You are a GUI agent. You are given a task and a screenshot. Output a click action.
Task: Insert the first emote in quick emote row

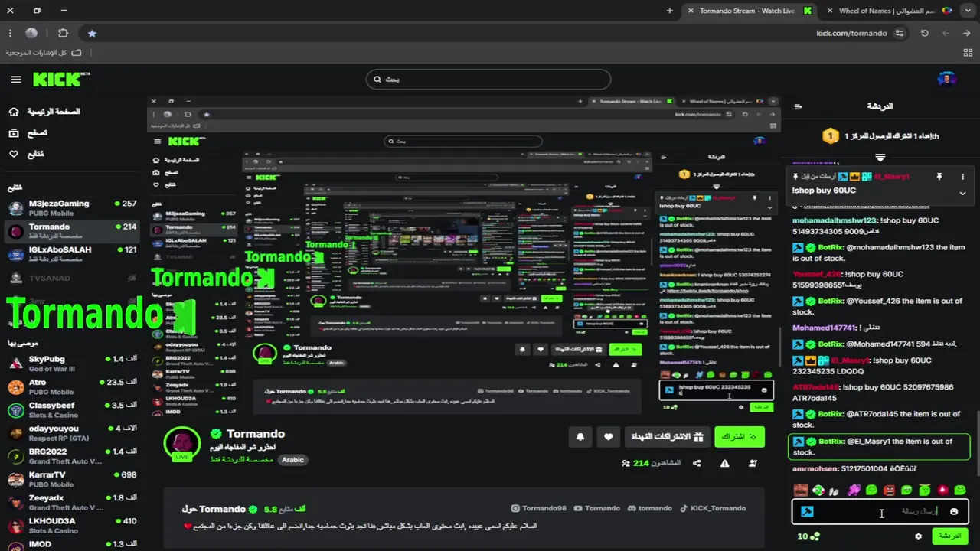point(800,490)
